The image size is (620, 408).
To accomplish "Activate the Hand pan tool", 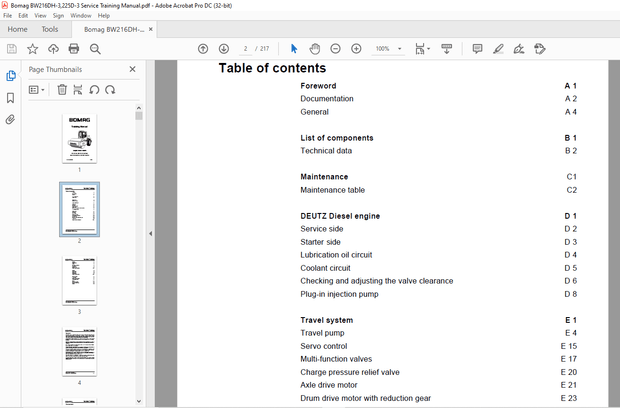I will (x=315, y=49).
